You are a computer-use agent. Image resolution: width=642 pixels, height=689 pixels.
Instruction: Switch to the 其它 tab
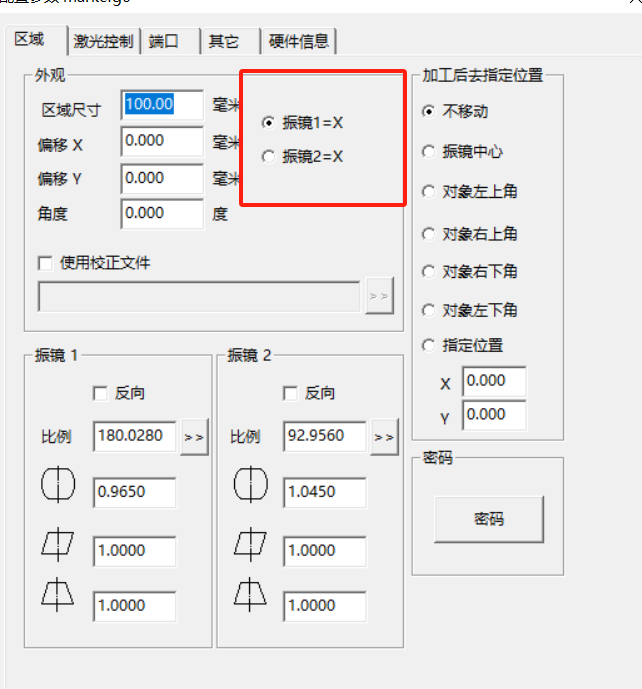point(230,41)
